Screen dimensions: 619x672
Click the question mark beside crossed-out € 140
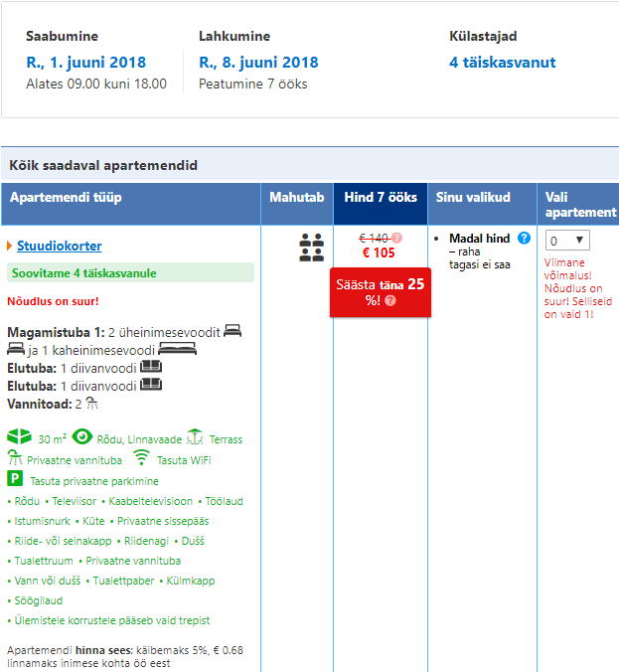click(x=397, y=238)
